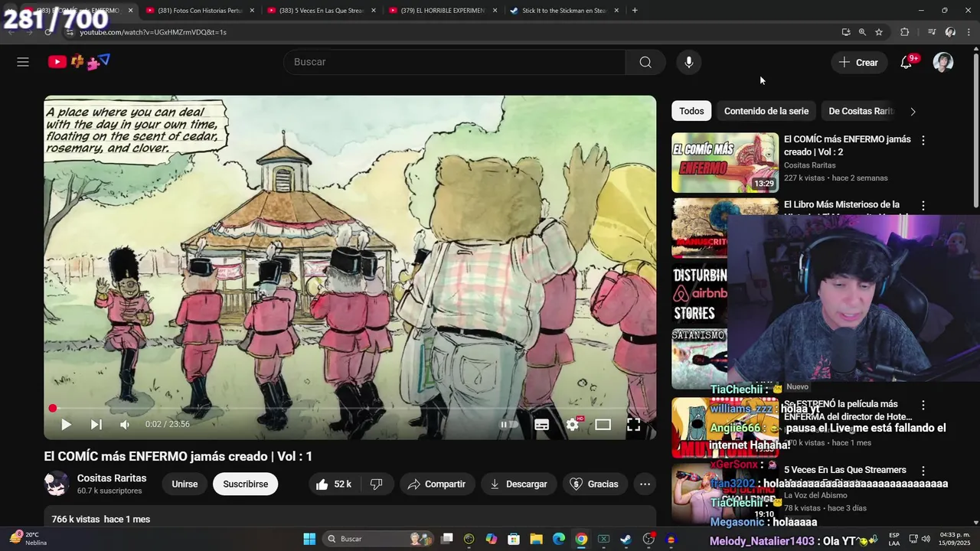Select the Todos filter chip
Viewport: 980px width, 551px height.
click(691, 111)
